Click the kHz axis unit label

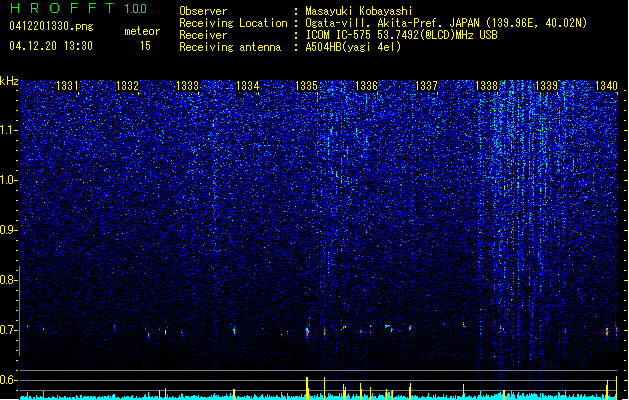(x=9, y=81)
